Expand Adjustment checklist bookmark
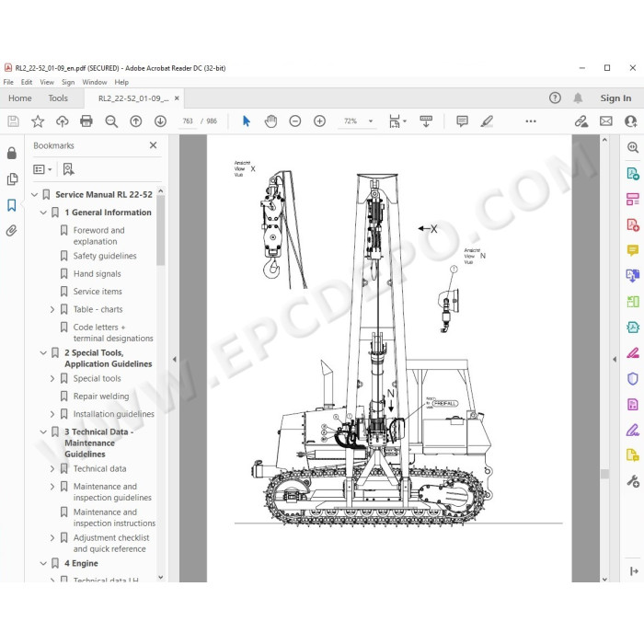Screen dimensions: 644x644 52,537
